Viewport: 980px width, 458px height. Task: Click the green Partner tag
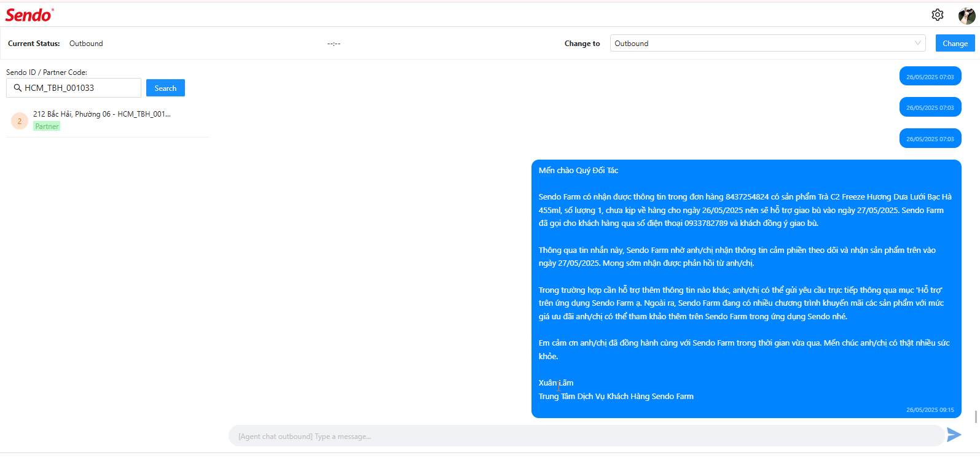[47, 126]
